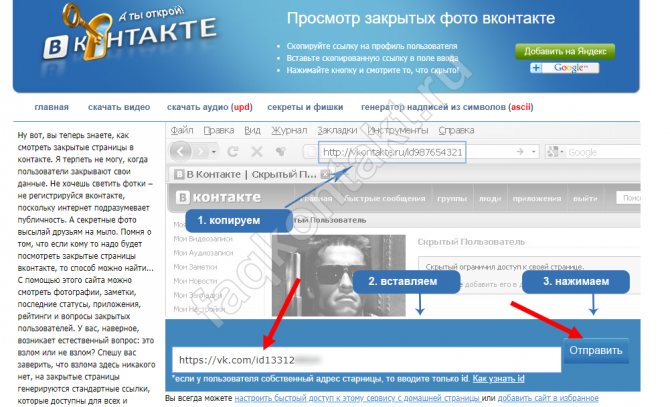The width and height of the screenshot is (670, 407).
Task: Click the VK 'контакте' logo in the embedded page
Action: pos(218,197)
